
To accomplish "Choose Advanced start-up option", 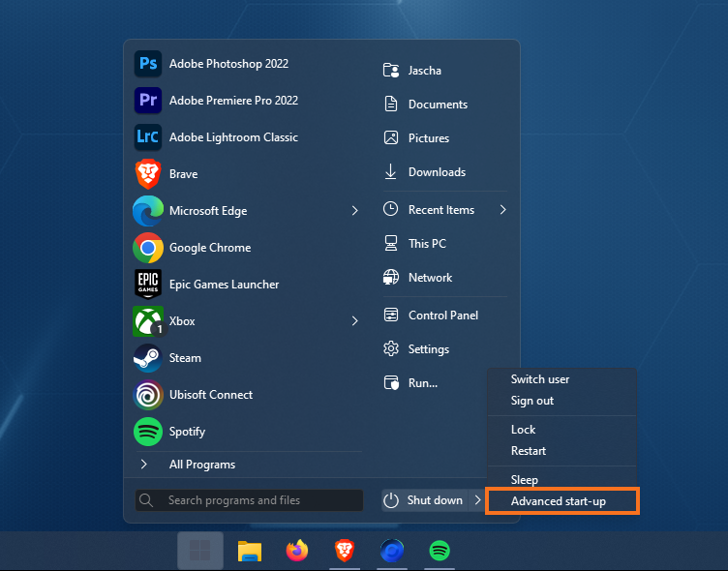I will [x=562, y=501].
